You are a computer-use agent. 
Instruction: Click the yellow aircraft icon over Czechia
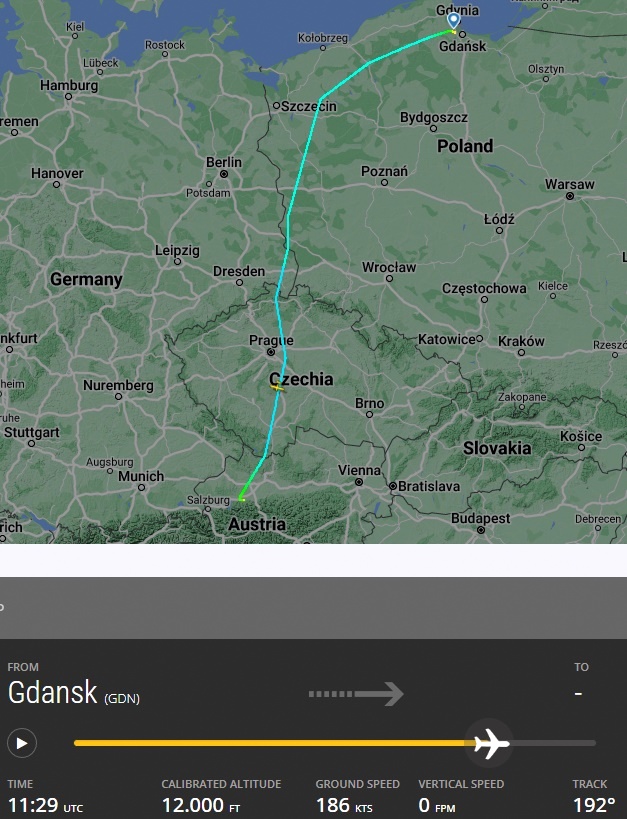pos(277,387)
